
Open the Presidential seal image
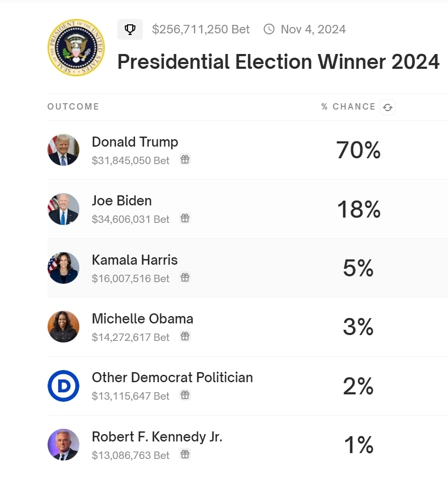coord(76,48)
